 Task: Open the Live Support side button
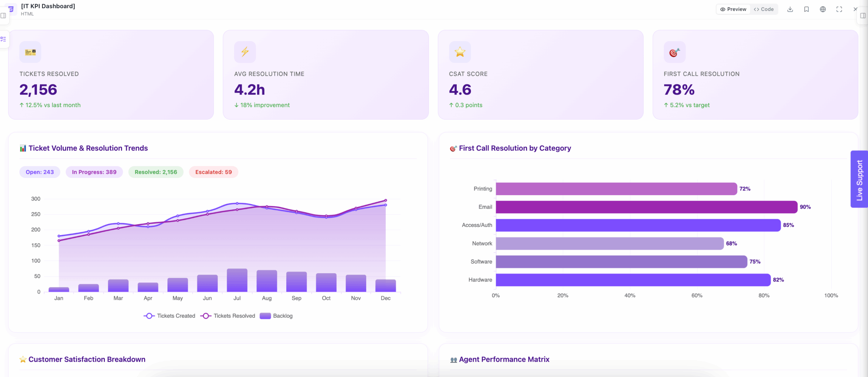tap(859, 179)
